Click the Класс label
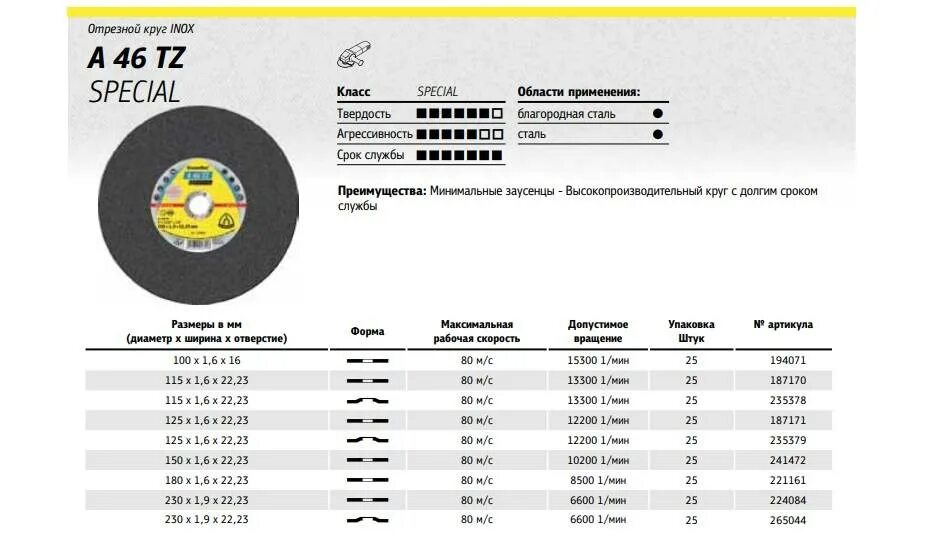This screenshot has width=928, height=537. click(x=353, y=92)
